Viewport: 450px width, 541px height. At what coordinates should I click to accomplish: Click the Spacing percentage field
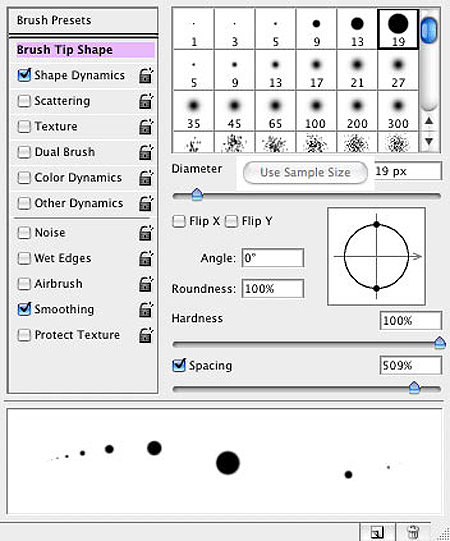click(411, 365)
